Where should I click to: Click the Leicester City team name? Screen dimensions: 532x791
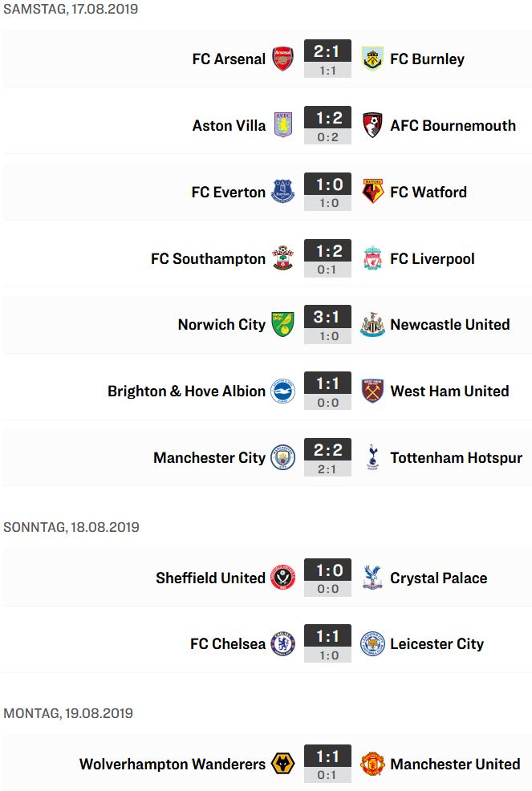click(x=437, y=644)
